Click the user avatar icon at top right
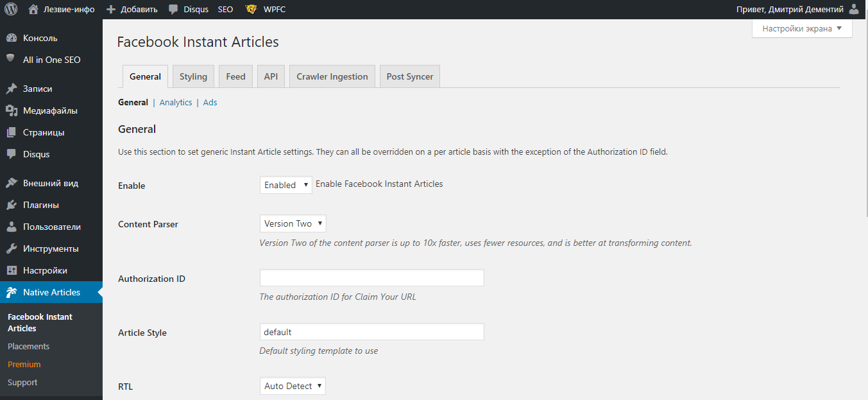This screenshot has height=400, width=868. 854,10
